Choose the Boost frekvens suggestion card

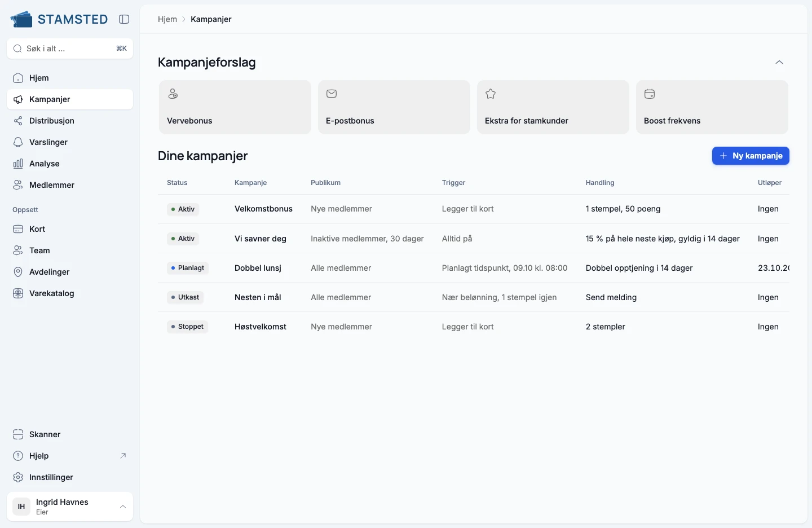[x=712, y=107]
